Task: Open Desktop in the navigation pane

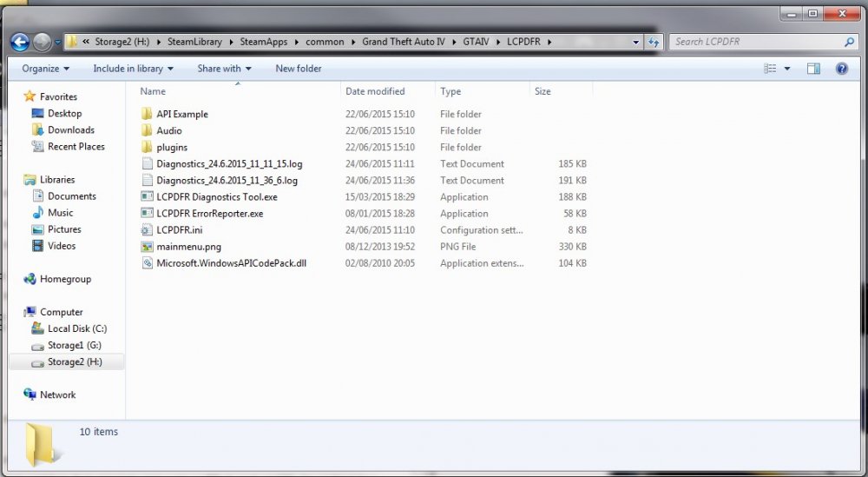Action: 65,114
